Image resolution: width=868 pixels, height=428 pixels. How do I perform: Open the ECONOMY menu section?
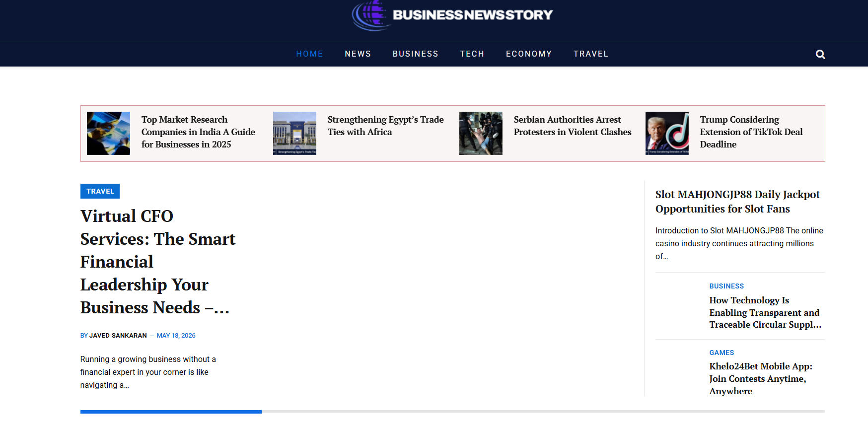point(529,54)
